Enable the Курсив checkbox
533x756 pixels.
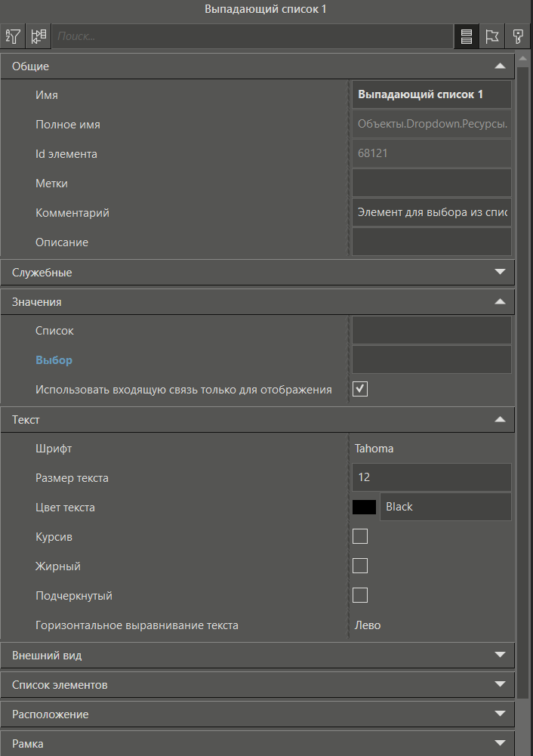pos(359,536)
